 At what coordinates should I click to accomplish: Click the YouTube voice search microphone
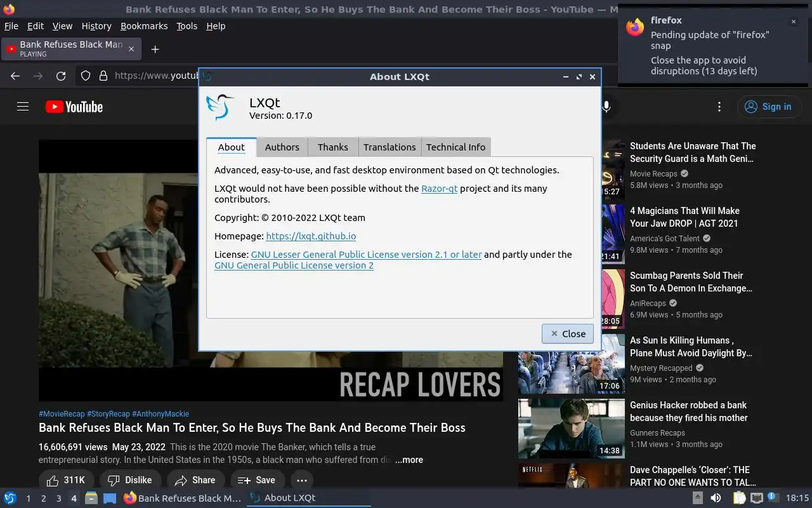pos(606,107)
